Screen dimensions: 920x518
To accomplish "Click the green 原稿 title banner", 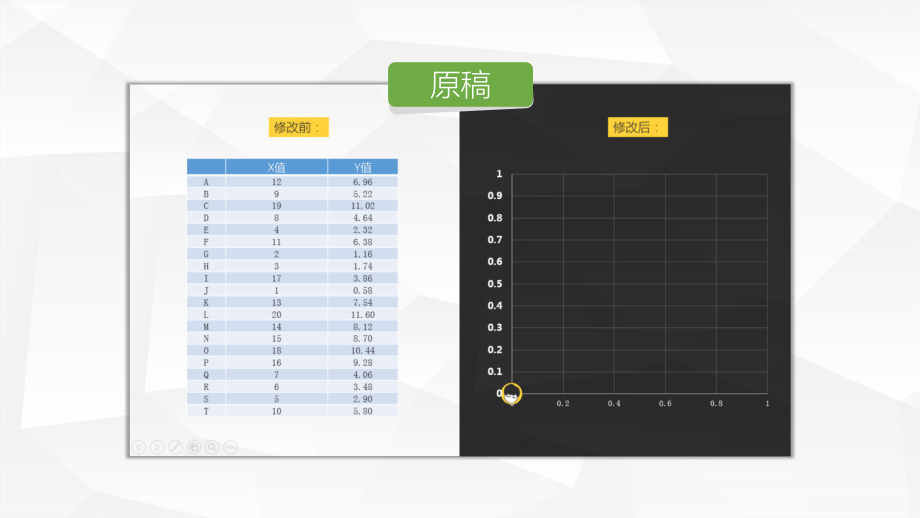I will (x=461, y=85).
